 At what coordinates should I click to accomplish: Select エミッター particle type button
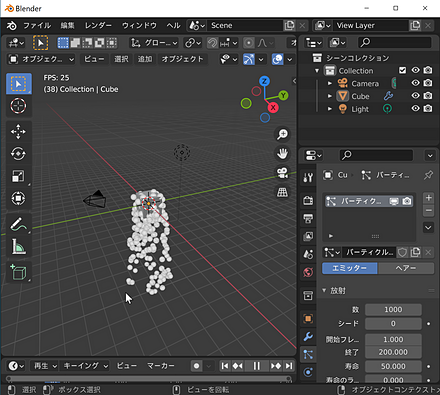point(349,268)
